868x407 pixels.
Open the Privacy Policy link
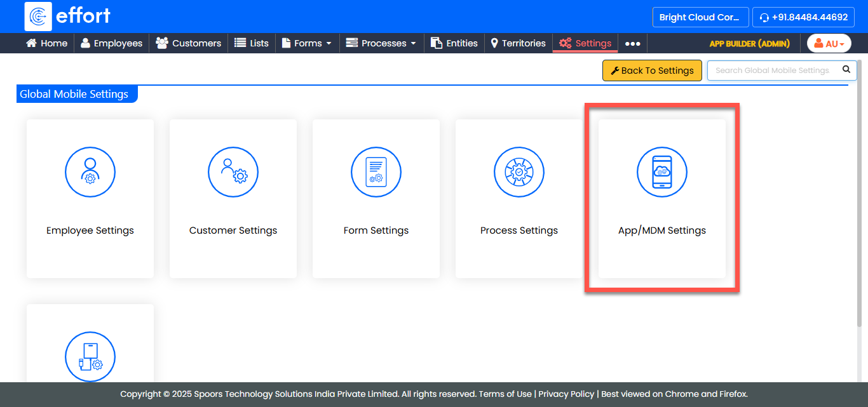coord(566,394)
